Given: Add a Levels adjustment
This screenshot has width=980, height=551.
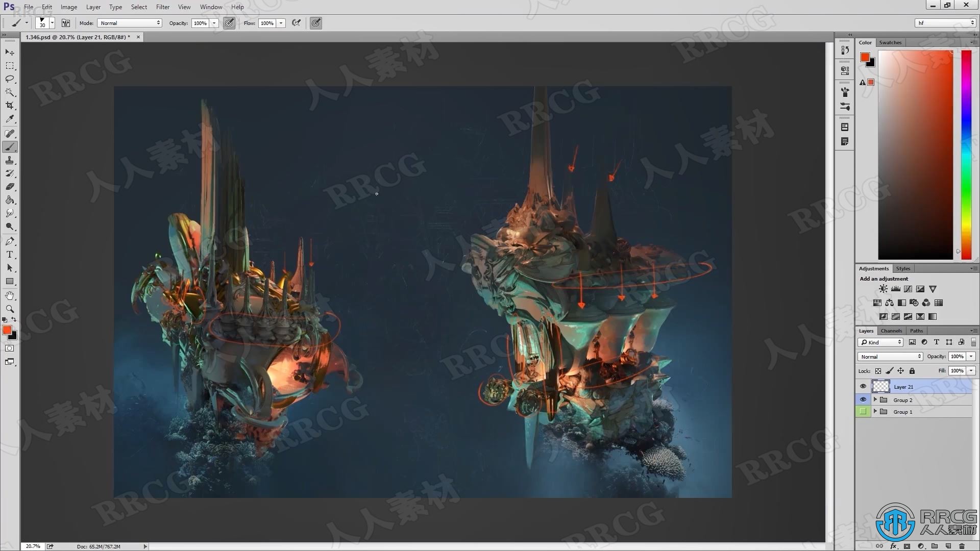Looking at the screenshot, I should [x=896, y=289].
